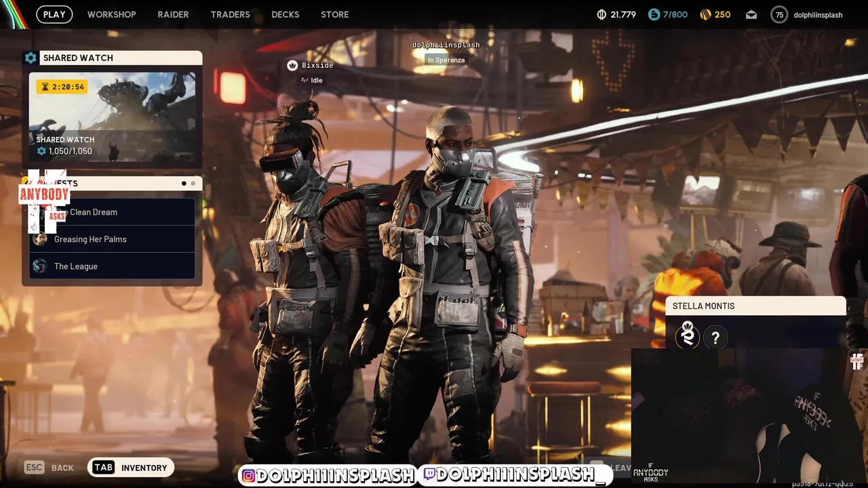Image resolution: width=868 pixels, height=488 pixels.
Task: Switch to the WORKSHOP tab
Action: [x=111, y=14]
